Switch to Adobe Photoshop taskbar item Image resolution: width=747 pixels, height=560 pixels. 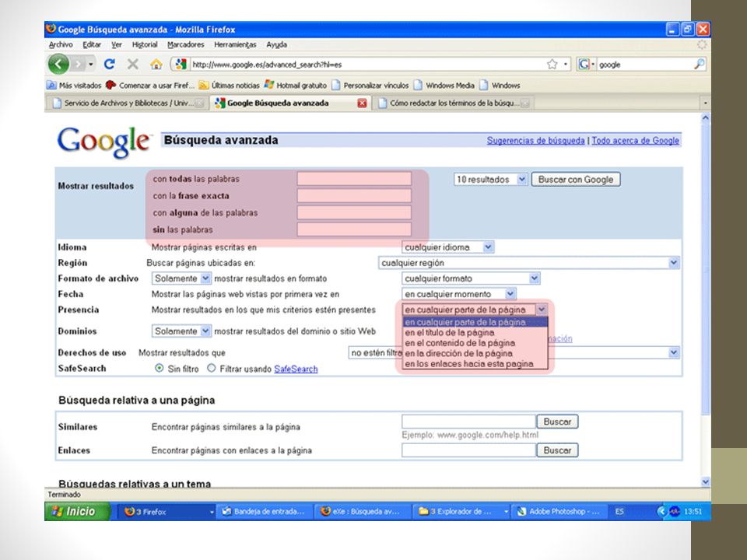pos(559,512)
